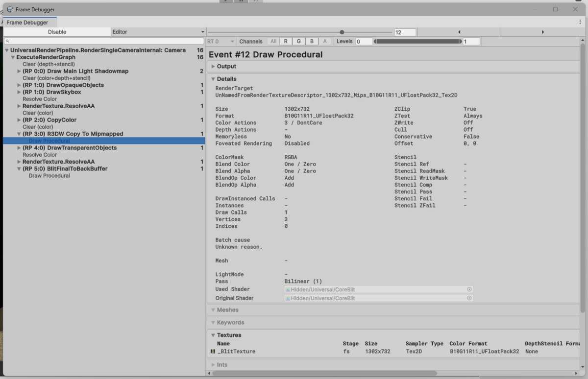Screen dimensions: 588x379
Task: Click the Unknown reason batch cause text
Action: coord(239,247)
